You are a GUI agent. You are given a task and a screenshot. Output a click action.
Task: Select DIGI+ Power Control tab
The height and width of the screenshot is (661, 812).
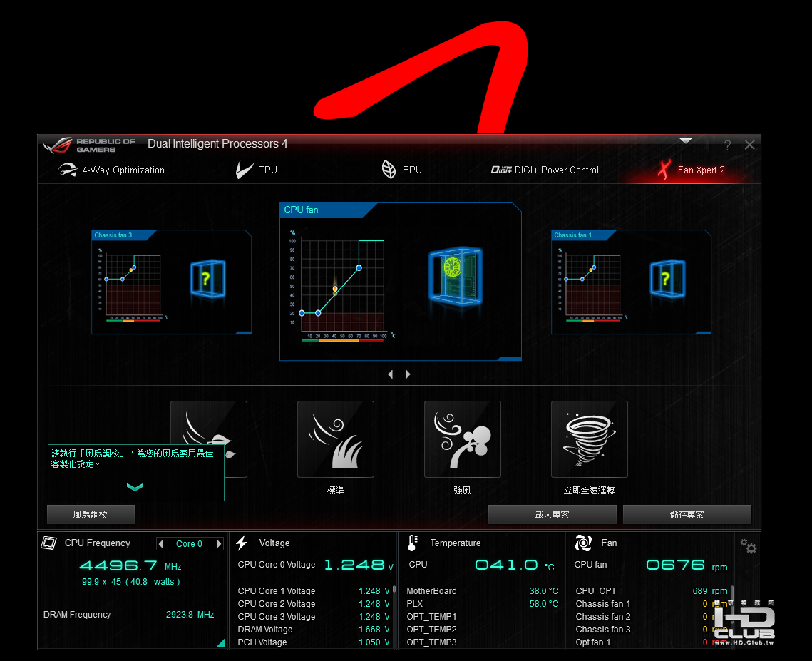pos(545,170)
